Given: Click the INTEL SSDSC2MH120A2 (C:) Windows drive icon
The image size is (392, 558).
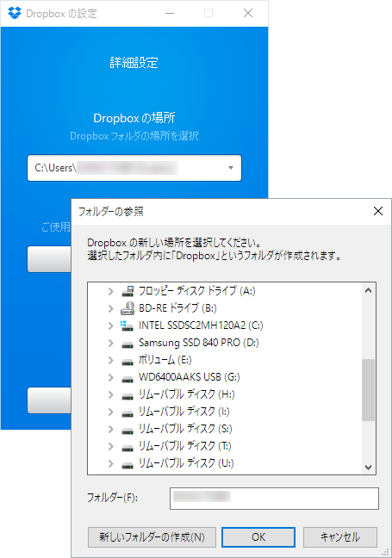Looking at the screenshot, I should pos(127,325).
